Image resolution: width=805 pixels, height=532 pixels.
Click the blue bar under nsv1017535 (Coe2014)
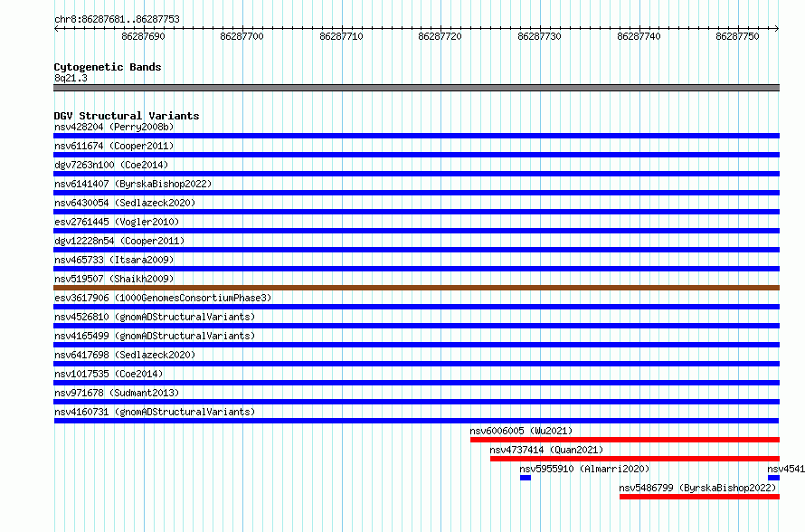(x=416, y=383)
